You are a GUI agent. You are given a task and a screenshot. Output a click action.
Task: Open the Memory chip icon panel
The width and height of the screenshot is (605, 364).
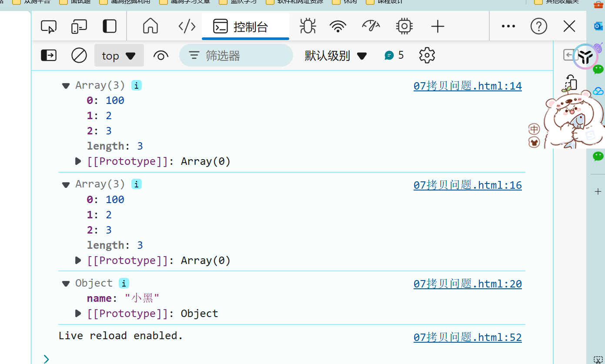(404, 27)
